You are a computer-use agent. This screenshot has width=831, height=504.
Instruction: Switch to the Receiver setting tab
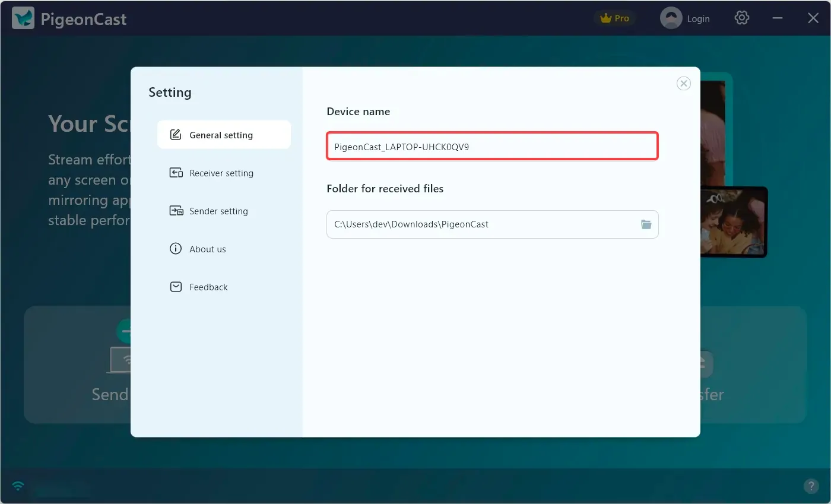click(x=224, y=173)
